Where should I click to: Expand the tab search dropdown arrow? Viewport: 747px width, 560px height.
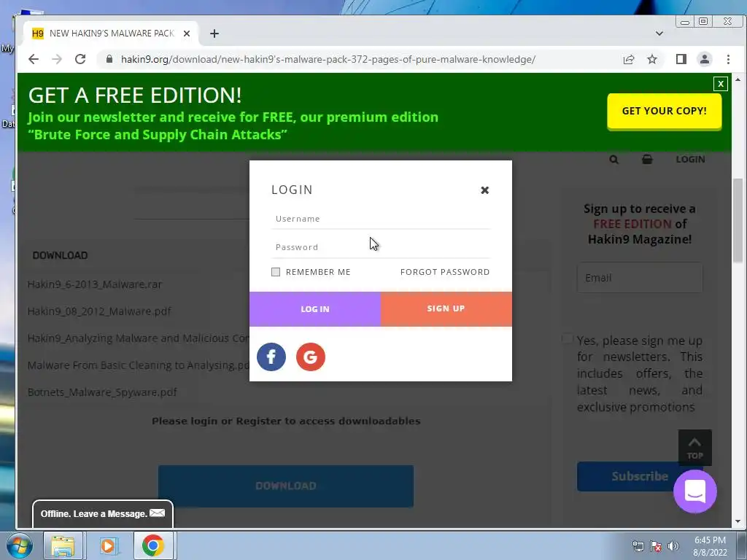pyautogui.click(x=659, y=34)
